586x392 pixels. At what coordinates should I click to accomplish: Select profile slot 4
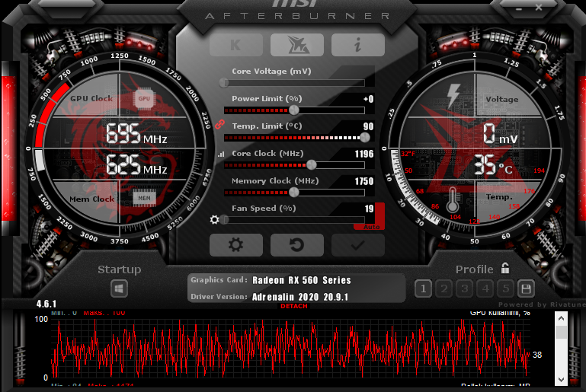(485, 288)
